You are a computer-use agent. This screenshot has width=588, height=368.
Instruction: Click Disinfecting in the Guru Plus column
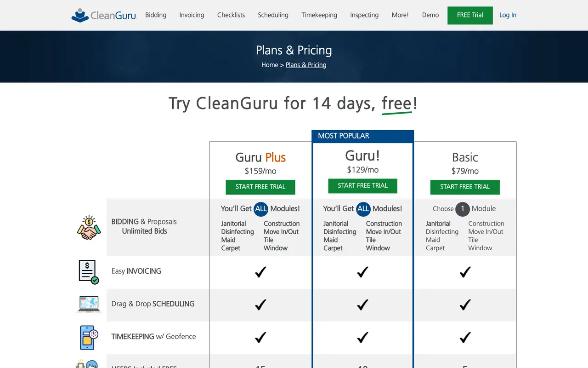[x=237, y=232]
